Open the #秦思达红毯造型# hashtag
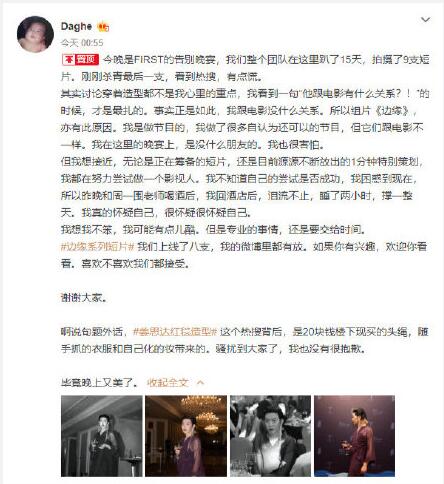Image resolution: width=444 pixels, height=484 pixels. (175, 332)
